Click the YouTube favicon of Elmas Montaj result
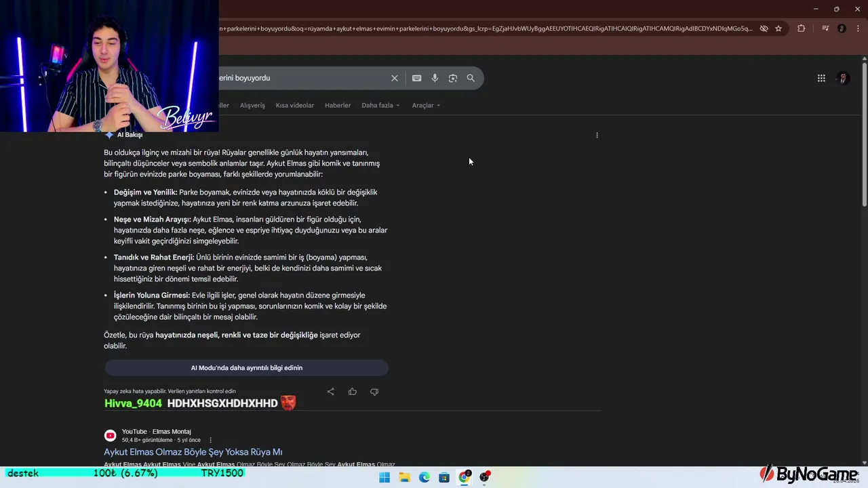Image resolution: width=868 pixels, height=488 pixels. tap(110, 435)
